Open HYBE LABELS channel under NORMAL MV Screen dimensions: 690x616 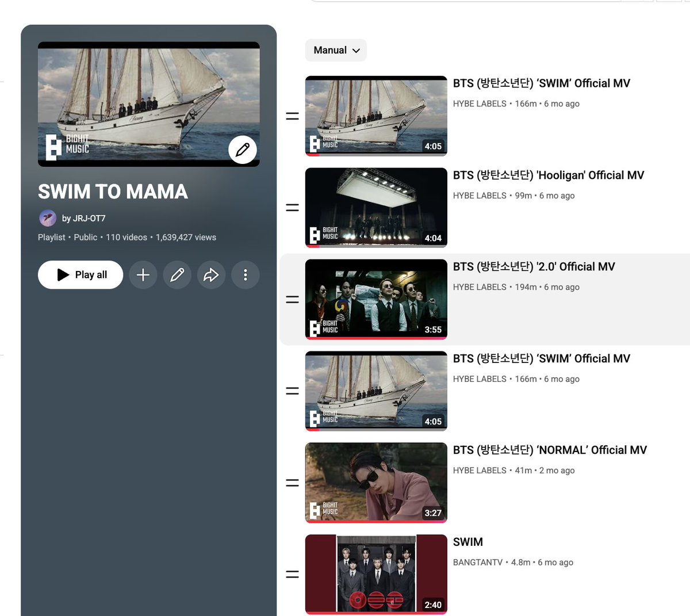coord(480,470)
